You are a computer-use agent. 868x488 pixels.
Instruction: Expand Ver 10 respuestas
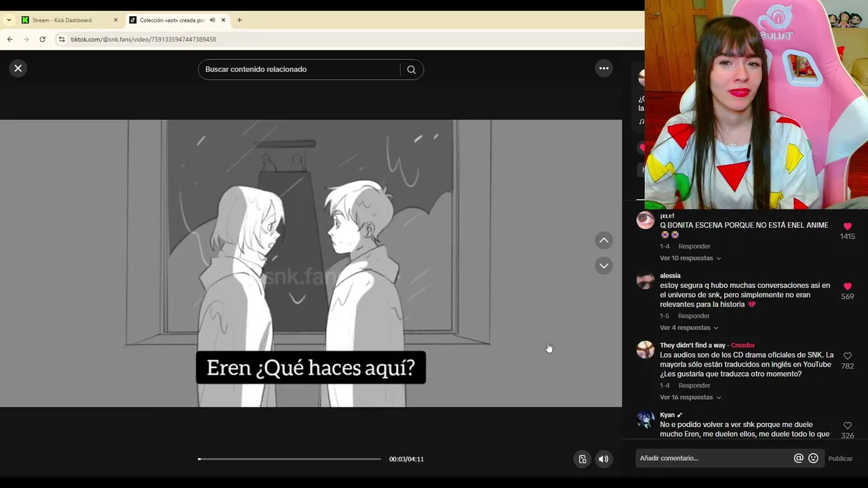click(690, 258)
